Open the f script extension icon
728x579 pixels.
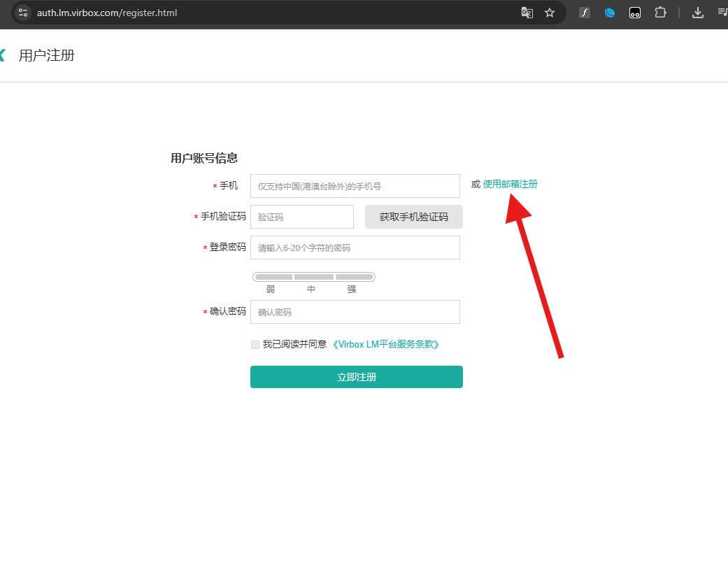coord(585,13)
